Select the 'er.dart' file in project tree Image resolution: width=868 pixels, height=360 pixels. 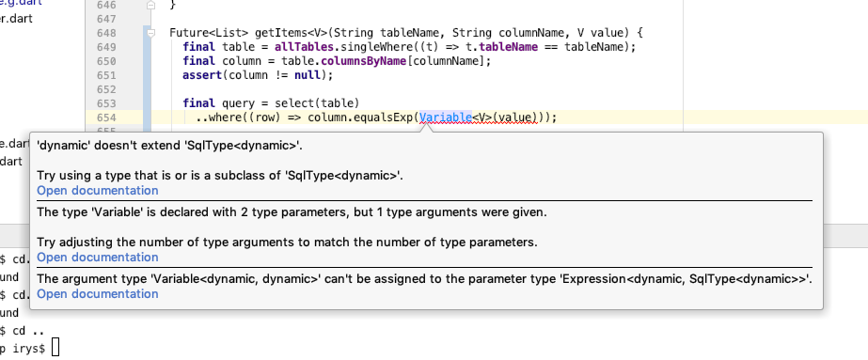tap(17, 19)
